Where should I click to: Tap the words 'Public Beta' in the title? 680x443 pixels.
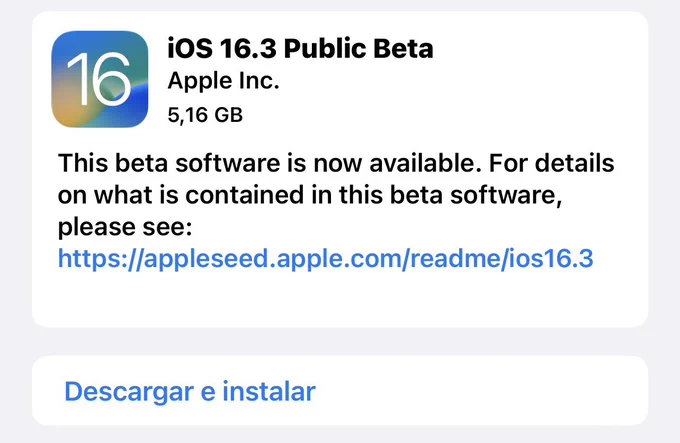click(359, 48)
